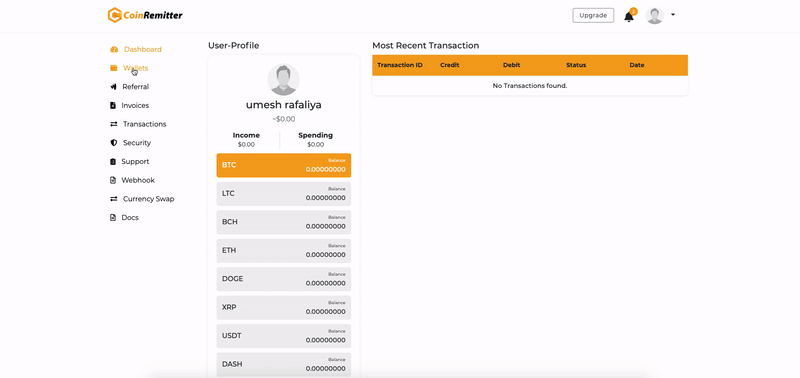Select the LTC balance card
The width and height of the screenshot is (800, 378).
point(284,194)
